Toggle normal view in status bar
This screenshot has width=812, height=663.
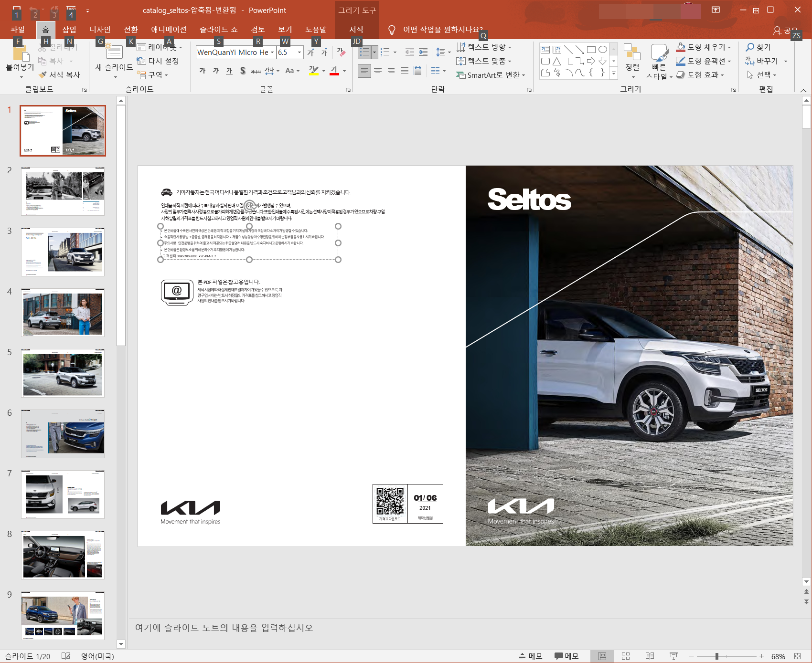point(602,656)
